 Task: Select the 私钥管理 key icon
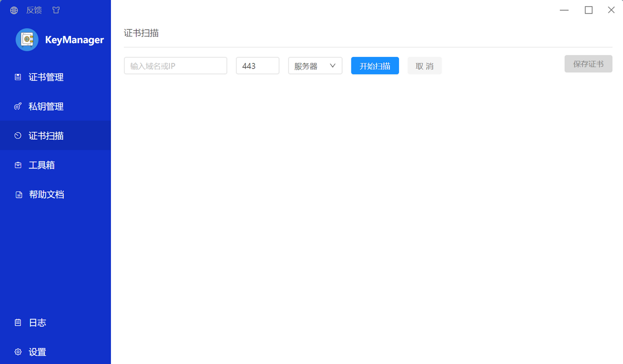(18, 107)
